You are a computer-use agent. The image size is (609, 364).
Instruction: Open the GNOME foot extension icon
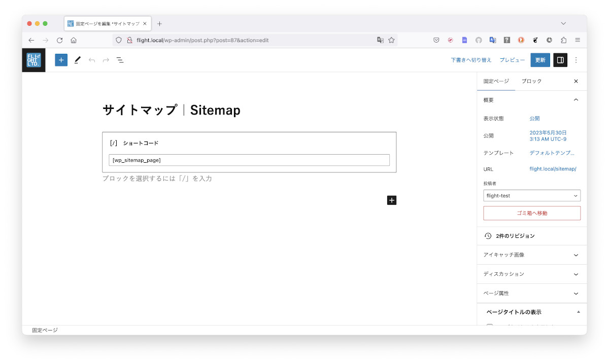pos(535,40)
